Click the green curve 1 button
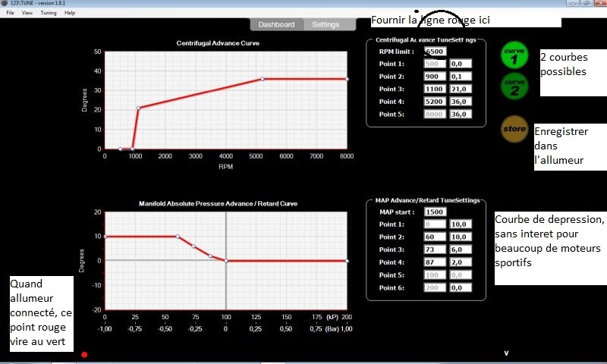This screenshot has height=364, width=607. (x=514, y=55)
